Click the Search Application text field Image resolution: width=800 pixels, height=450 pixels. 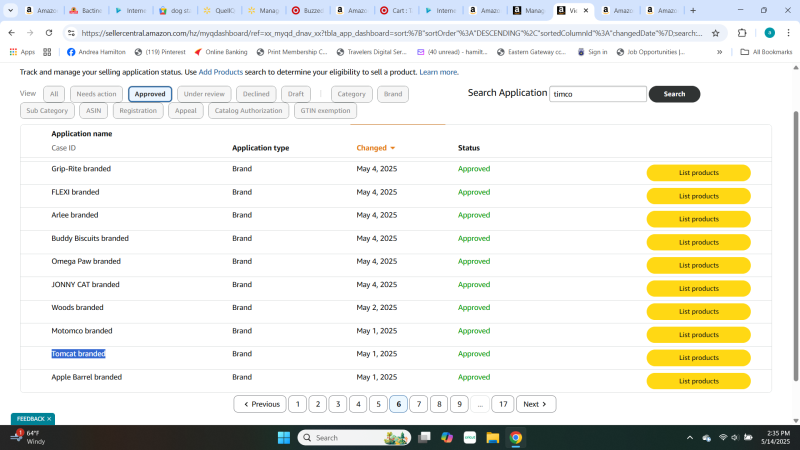click(x=598, y=94)
